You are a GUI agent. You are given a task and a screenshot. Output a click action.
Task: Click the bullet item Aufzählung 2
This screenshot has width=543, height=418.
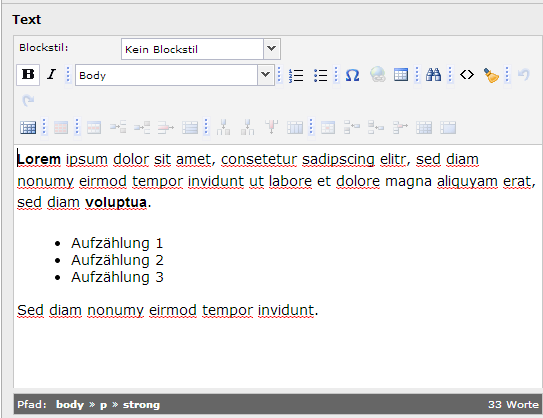click(117, 260)
